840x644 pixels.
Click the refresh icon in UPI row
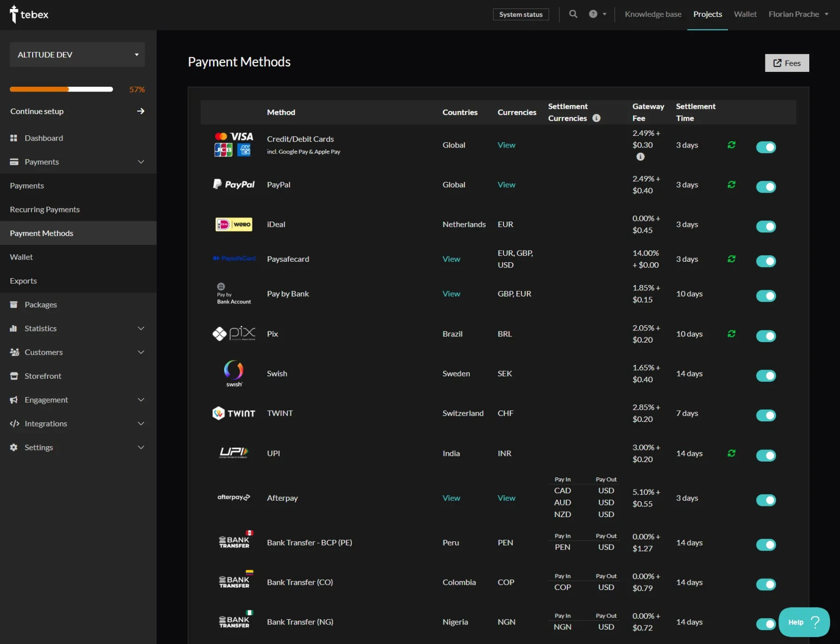tap(731, 453)
